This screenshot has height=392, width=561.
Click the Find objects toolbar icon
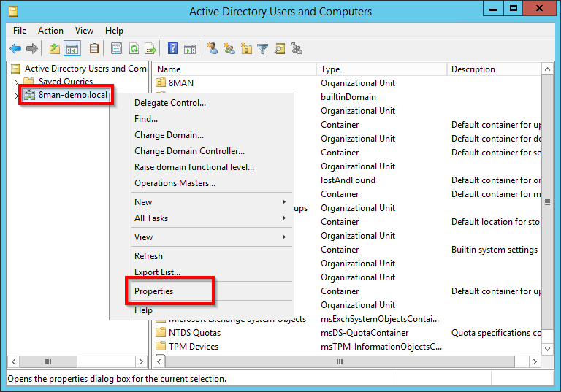click(x=280, y=49)
